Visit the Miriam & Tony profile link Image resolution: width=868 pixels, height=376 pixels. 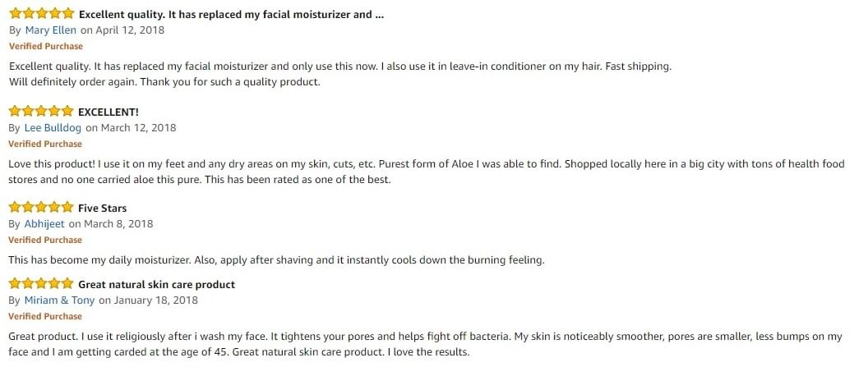(59, 300)
